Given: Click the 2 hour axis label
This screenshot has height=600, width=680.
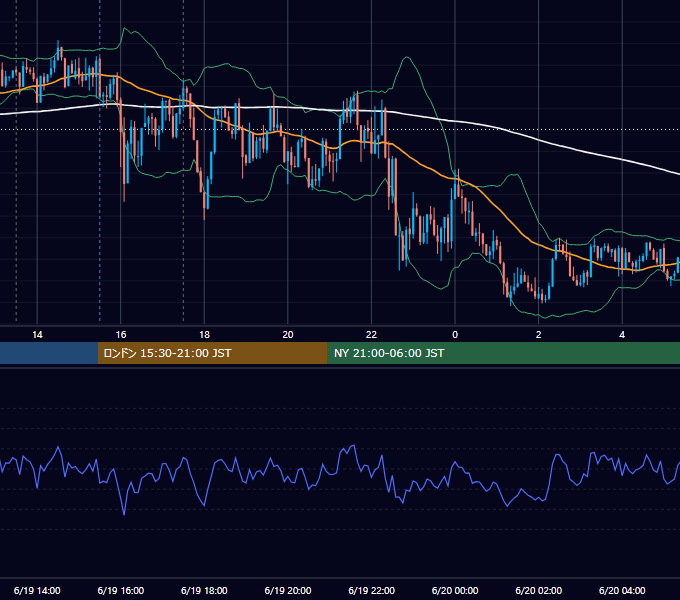Looking at the screenshot, I should [539, 335].
